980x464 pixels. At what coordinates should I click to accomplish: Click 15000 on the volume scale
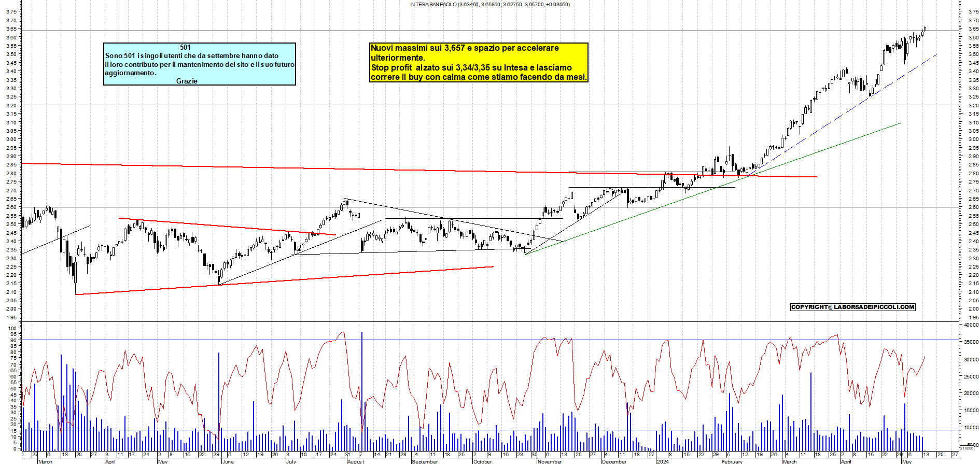(x=971, y=411)
